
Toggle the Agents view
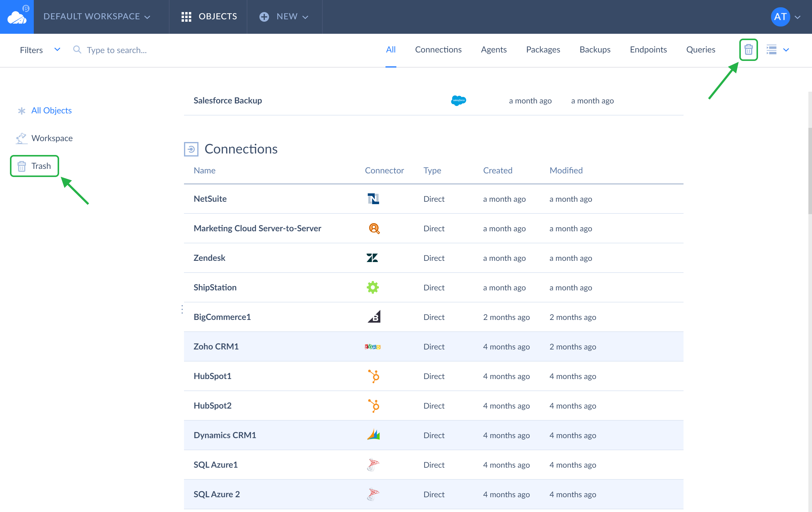tap(494, 49)
